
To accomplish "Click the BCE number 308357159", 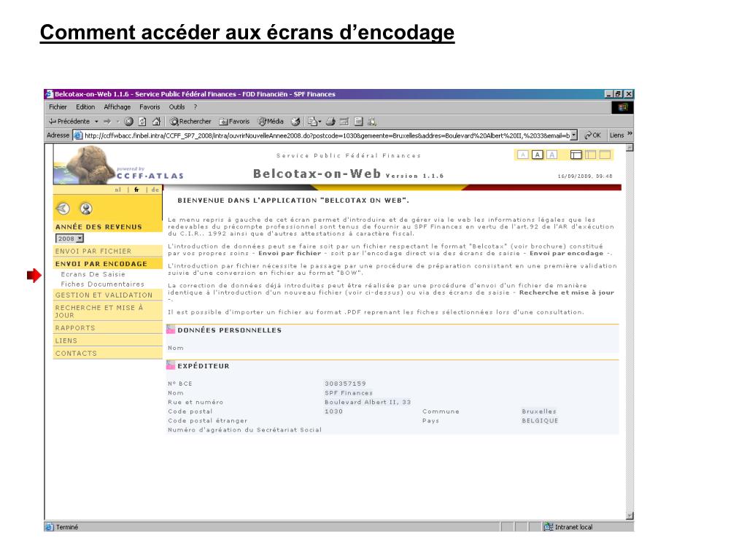I will coord(345,384).
